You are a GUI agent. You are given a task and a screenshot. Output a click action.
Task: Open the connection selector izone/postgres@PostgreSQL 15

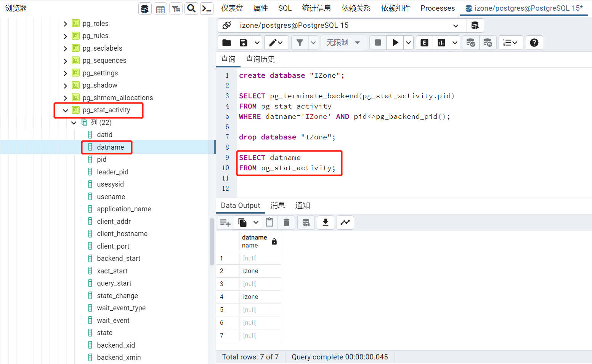(x=351, y=26)
